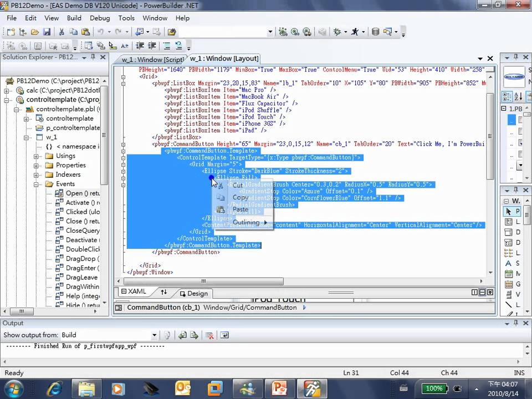Click the Run running-man icon
This screenshot has width=532, height=399.
(x=355, y=32)
